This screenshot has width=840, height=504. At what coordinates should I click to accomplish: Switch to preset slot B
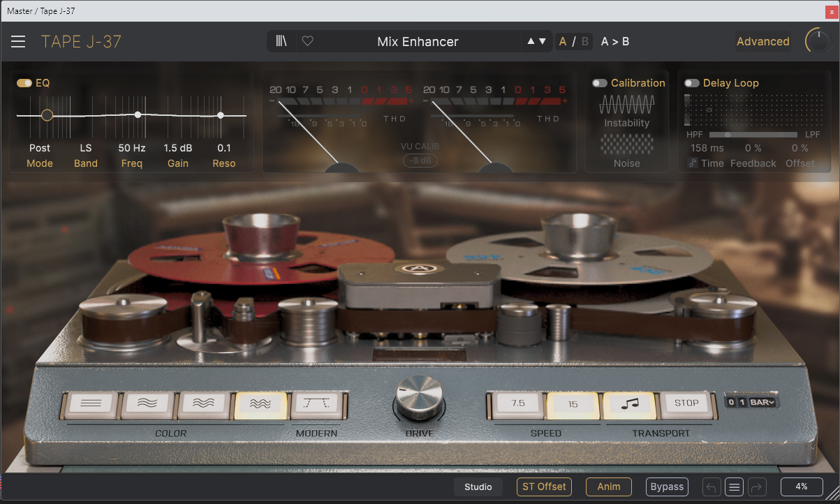[584, 42]
